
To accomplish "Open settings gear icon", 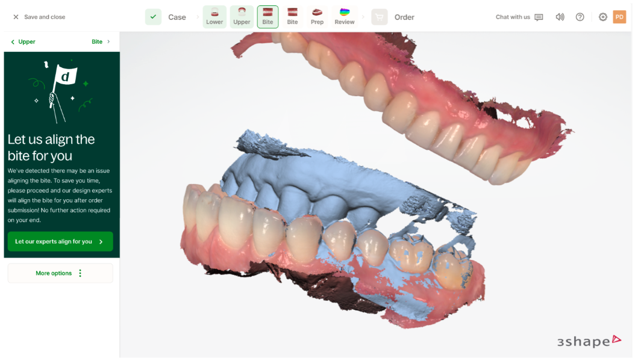I will click(x=602, y=17).
